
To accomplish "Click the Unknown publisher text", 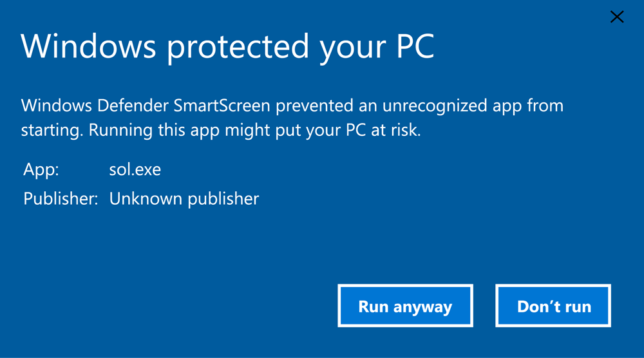I will click(x=184, y=199).
